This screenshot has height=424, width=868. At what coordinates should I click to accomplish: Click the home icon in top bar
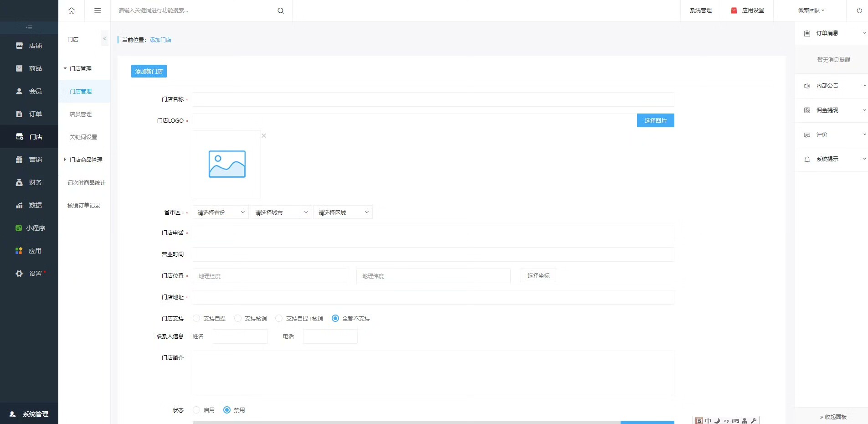click(x=72, y=10)
